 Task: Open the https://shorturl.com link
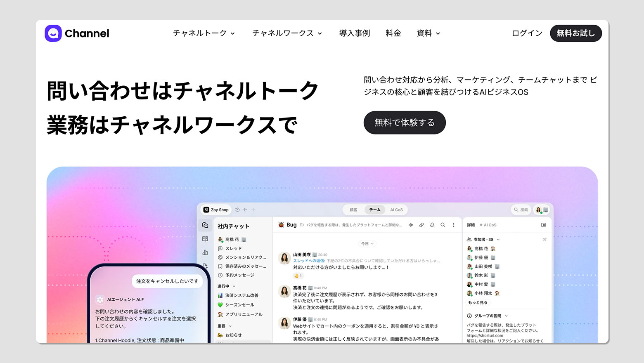[x=485, y=335]
